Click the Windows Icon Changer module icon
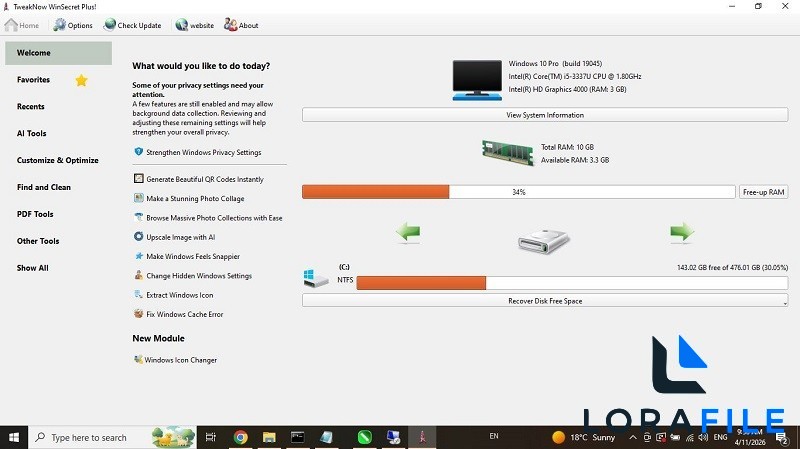Viewport: 800px width, 449px height. (138, 359)
